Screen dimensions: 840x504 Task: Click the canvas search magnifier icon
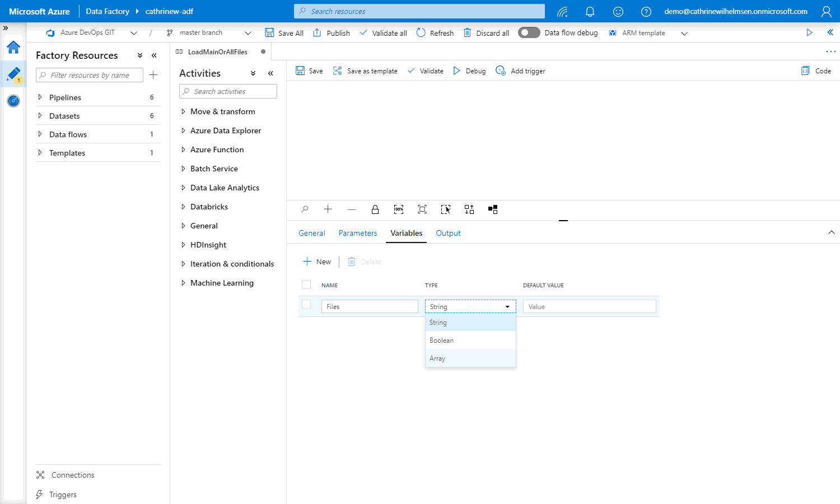305,209
